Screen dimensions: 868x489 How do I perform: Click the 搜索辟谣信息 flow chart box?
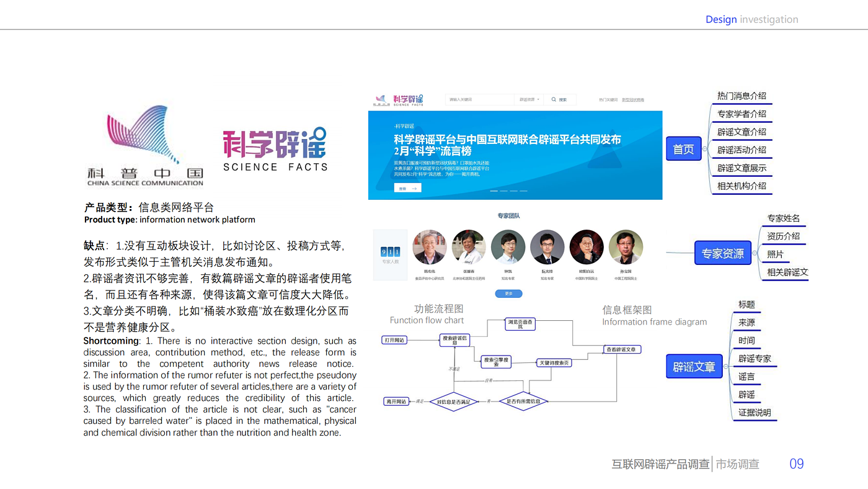tap(454, 340)
